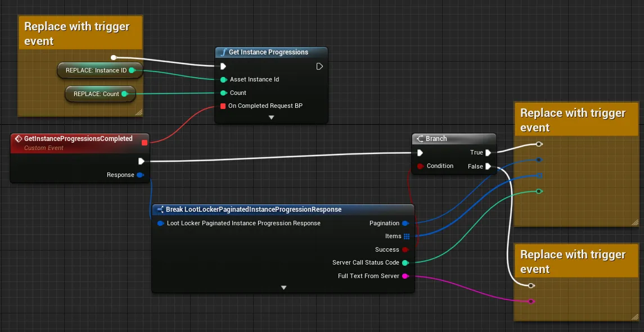The height and width of the screenshot is (332, 644).
Task: Click resize handle of left comment box
Action: [x=139, y=112]
